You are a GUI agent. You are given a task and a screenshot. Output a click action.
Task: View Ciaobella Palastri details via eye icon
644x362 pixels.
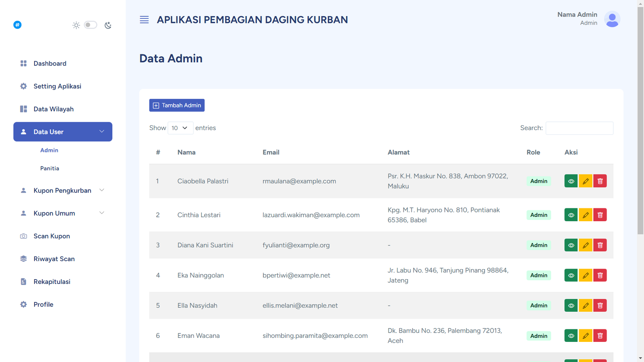tap(571, 181)
